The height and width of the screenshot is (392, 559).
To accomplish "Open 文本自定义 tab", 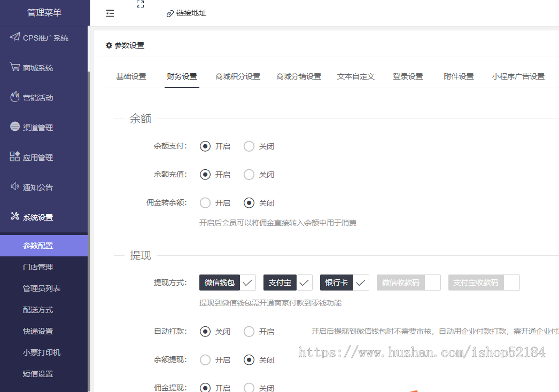I will [x=356, y=76].
